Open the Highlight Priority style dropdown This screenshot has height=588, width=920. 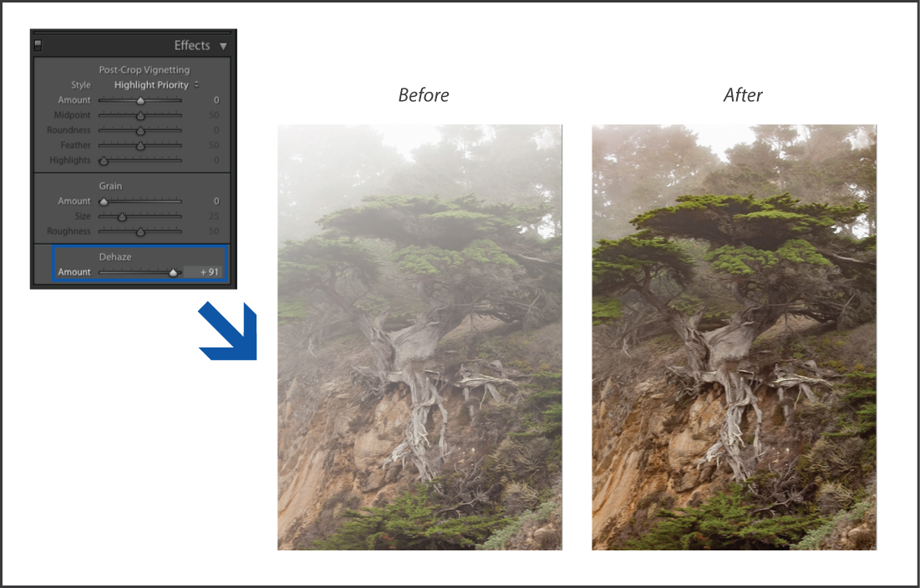tap(156, 85)
